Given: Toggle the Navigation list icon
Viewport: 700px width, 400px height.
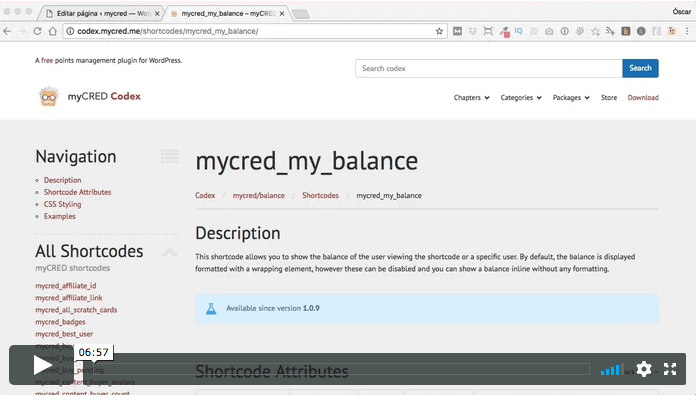Looking at the screenshot, I should pyautogui.click(x=170, y=156).
